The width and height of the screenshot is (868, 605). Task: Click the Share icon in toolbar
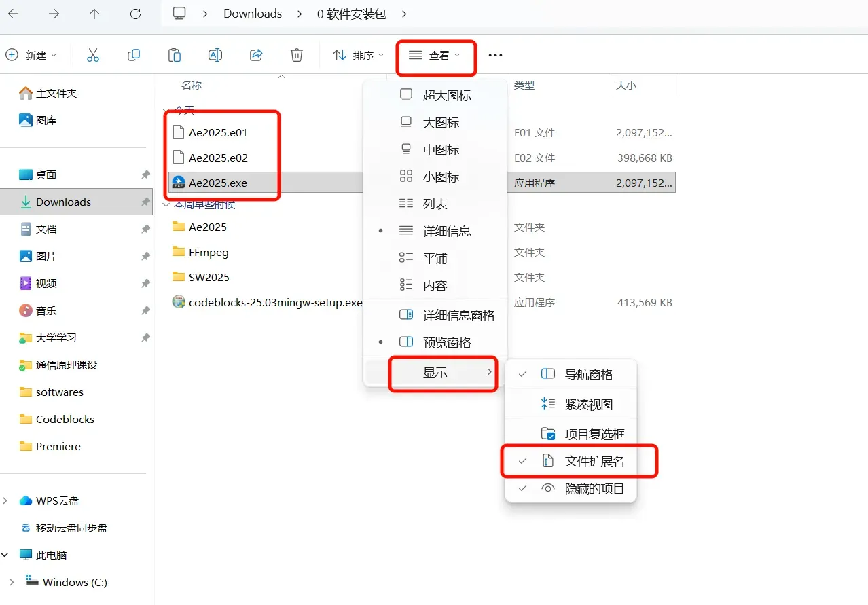(256, 55)
